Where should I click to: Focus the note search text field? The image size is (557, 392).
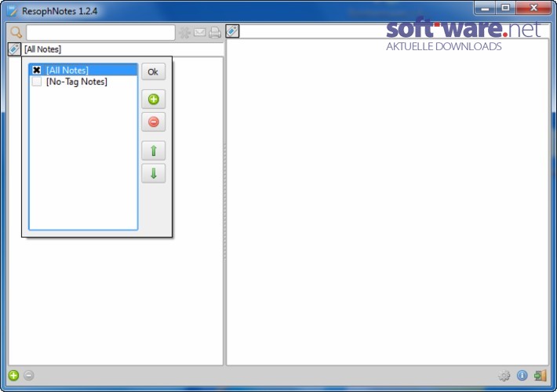pos(100,33)
